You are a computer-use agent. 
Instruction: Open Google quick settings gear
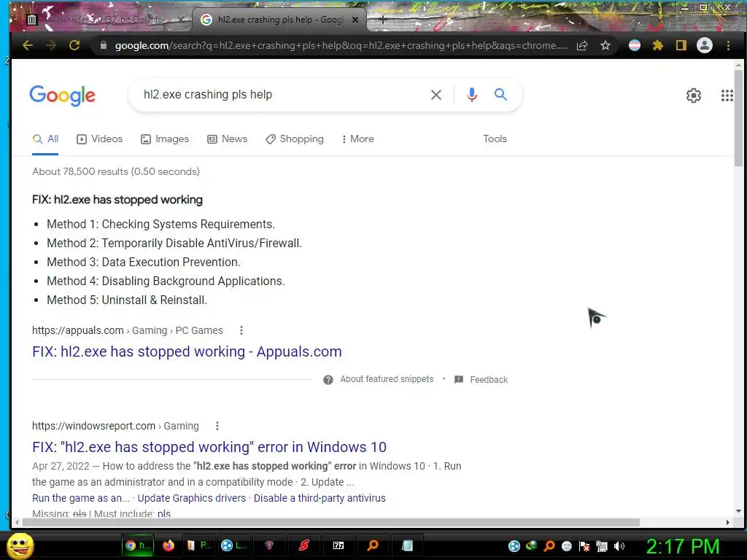[694, 96]
